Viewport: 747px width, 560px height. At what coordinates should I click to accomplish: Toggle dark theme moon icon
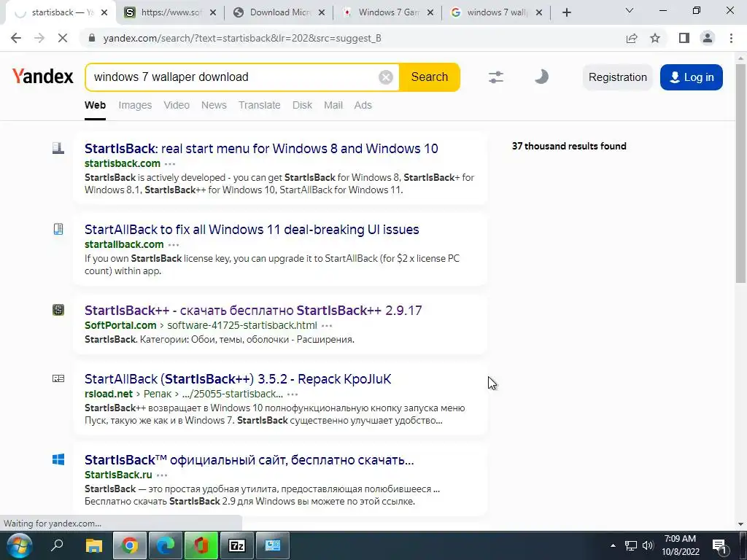pos(541,77)
